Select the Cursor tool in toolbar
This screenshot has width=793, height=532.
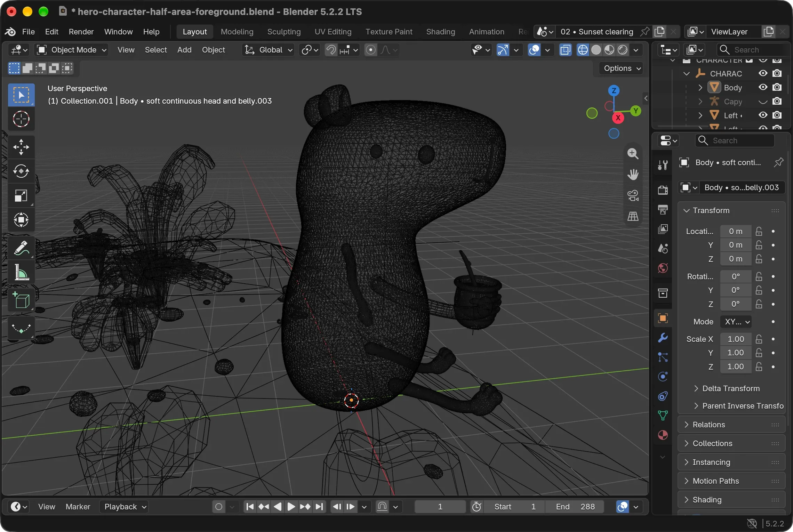[21, 119]
